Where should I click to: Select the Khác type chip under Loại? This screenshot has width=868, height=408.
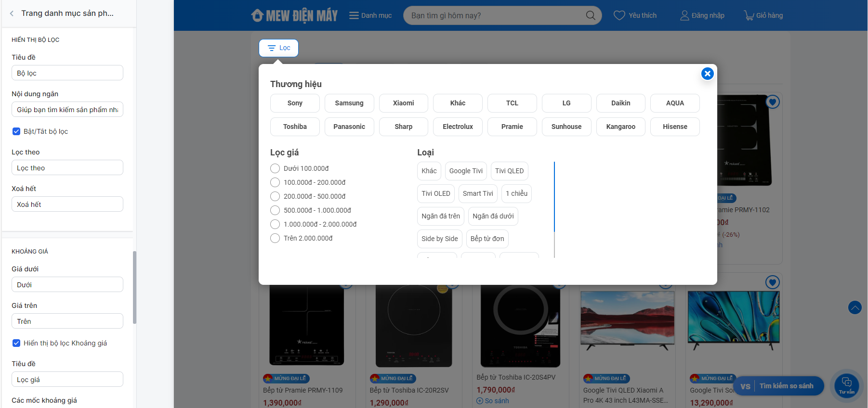click(429, 171)
